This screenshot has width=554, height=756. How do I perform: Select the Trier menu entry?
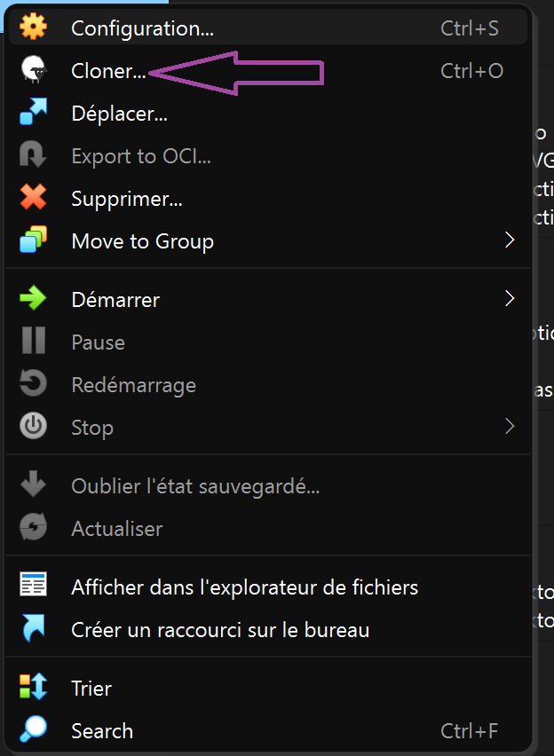tap(91, 688)
